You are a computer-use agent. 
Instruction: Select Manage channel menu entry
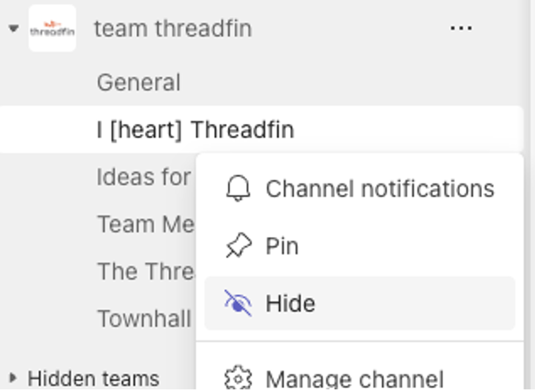point(360,378)
